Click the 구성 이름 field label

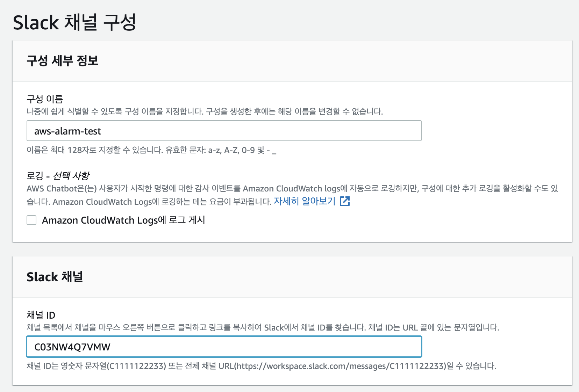45,99
